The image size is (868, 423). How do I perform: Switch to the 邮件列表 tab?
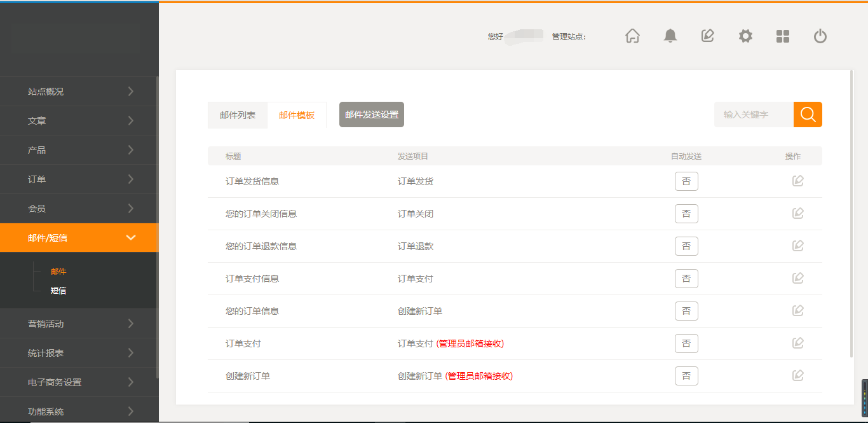(238, 115)
